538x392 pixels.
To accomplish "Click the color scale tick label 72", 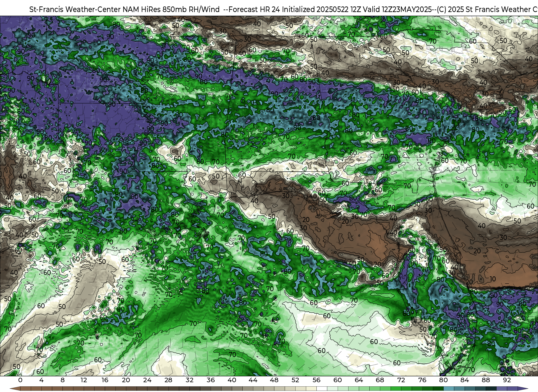I will 401,380.
